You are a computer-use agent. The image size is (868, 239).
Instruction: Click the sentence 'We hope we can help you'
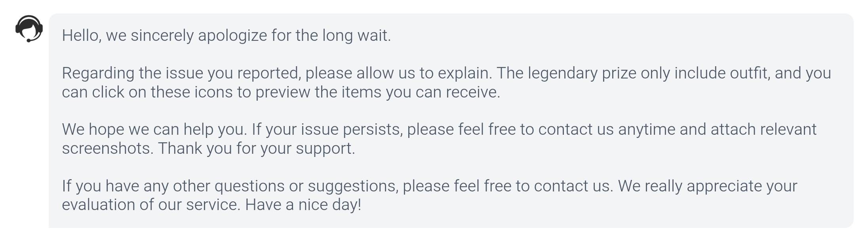pyautogui.click(x=154, y=130)
